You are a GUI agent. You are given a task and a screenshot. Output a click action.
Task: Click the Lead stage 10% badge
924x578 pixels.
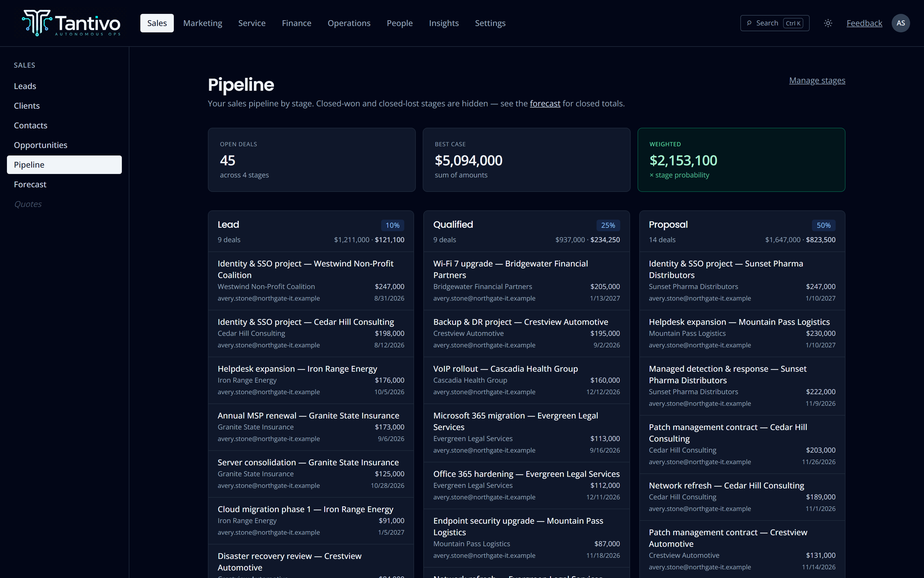pyautogui.click(x=392, y=225)
